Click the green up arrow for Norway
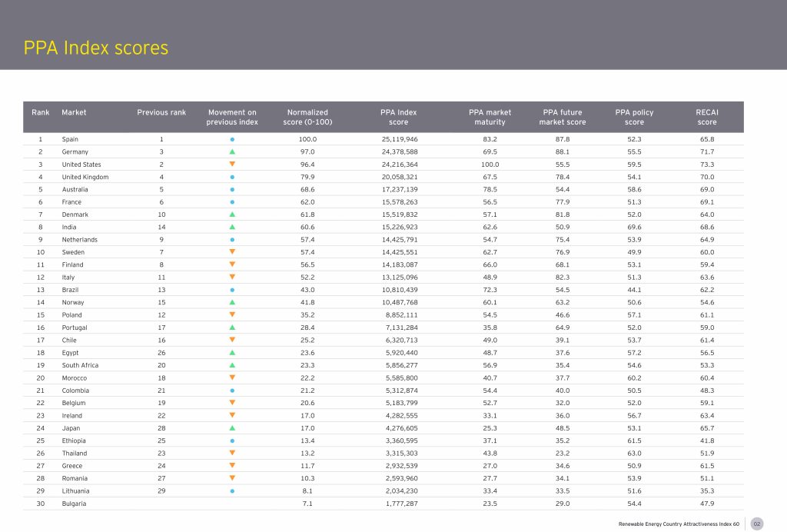Image resolution: width=787 pixels, height=532 pixels. click(232, 302)
